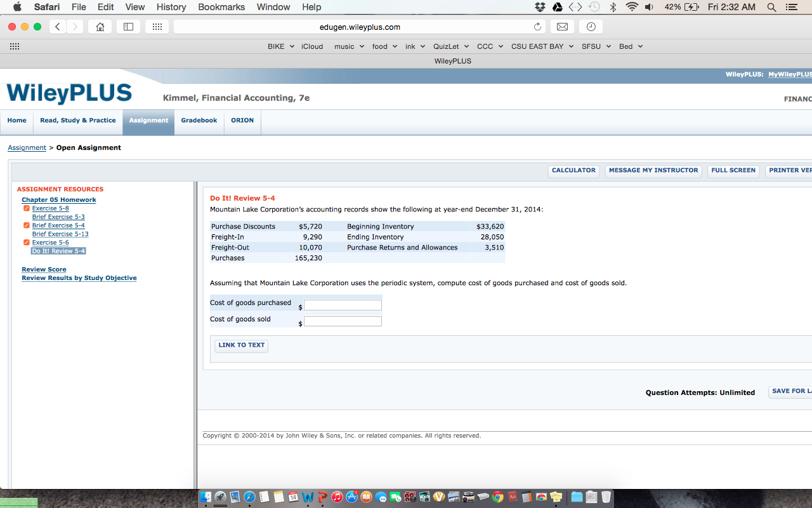Switch to the ORION tab
The image size is (812, 508).
coord(242,121)
